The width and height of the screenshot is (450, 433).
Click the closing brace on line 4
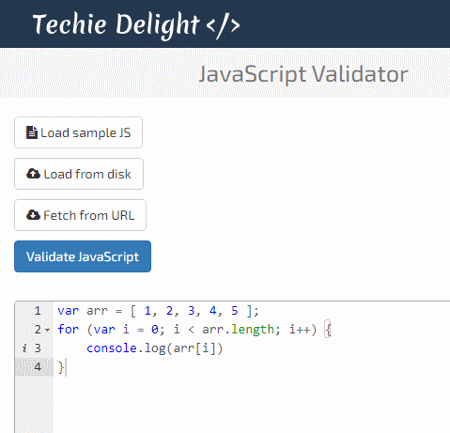[61, 367]
